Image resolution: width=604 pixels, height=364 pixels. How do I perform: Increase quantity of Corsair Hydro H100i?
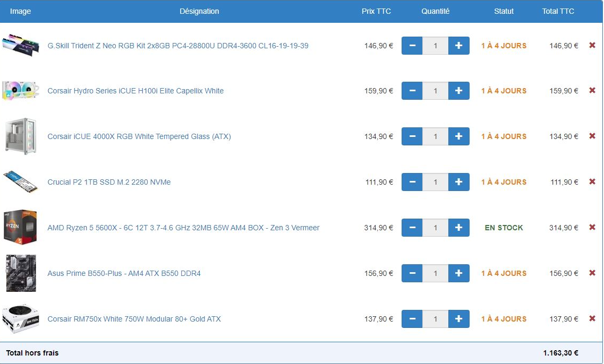click(x=459, y=91)
